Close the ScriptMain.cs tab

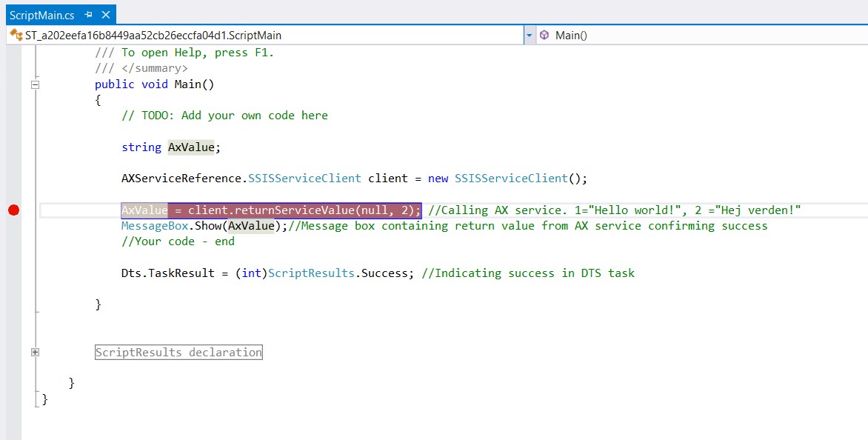106,15
